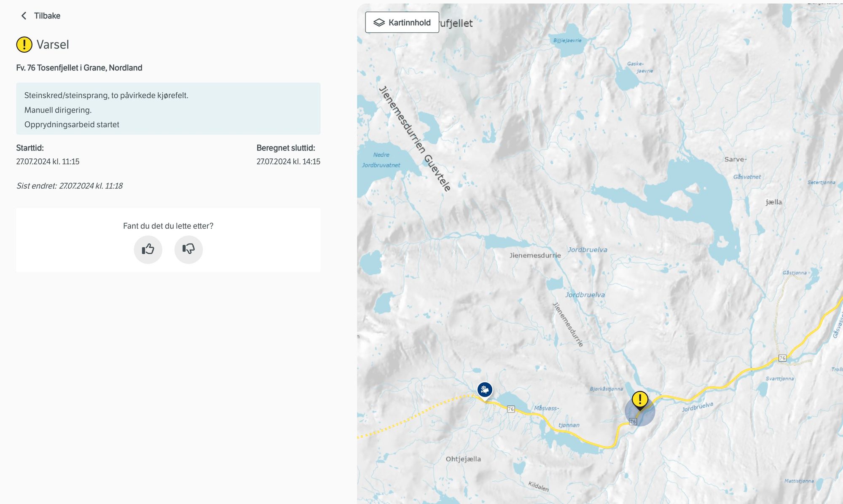843x504 pixels.
Task: Click the Ohtjejælla place label on map
Action: pyautogui.click(x=463, y=459)
